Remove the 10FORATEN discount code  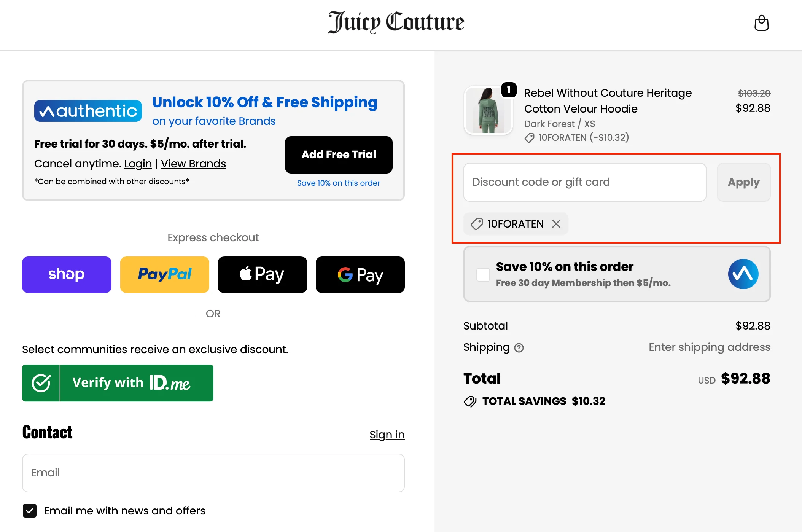(556, 224)
